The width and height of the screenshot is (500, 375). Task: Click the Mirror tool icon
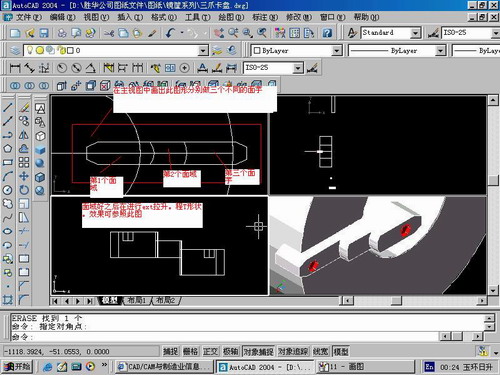(x=24, y=135)
